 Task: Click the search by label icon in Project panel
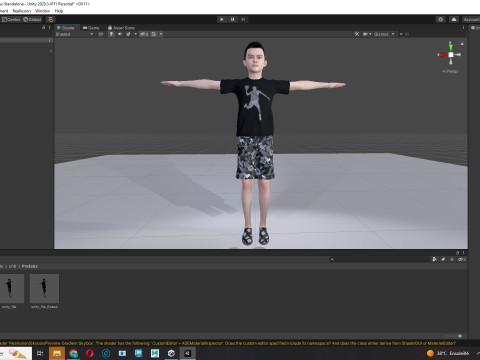443,259
